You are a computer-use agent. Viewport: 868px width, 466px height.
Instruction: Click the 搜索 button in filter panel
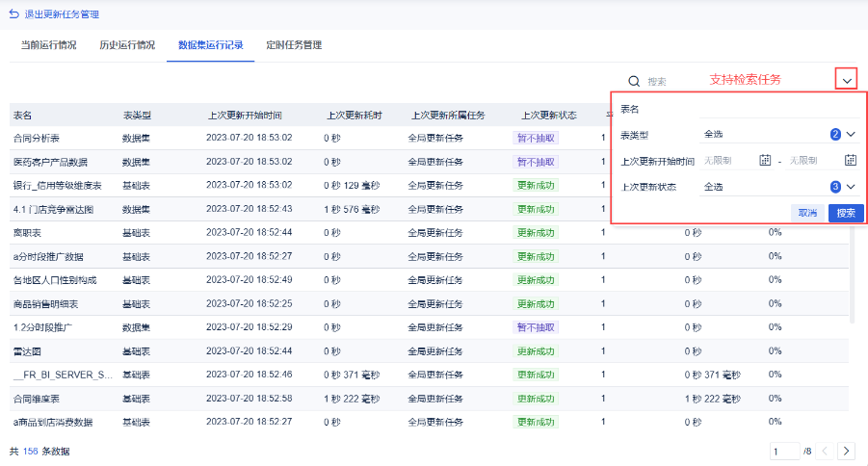[x=846, y=213]
